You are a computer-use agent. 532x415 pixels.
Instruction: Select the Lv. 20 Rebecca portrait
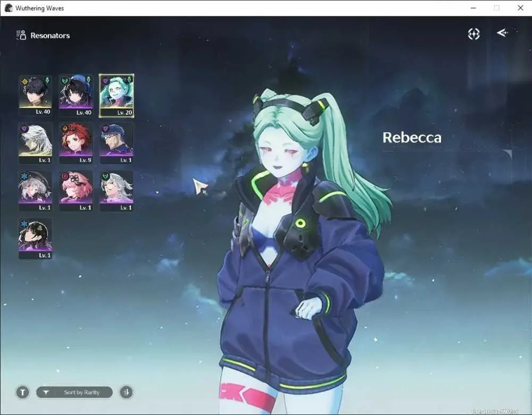coord(117,96)
